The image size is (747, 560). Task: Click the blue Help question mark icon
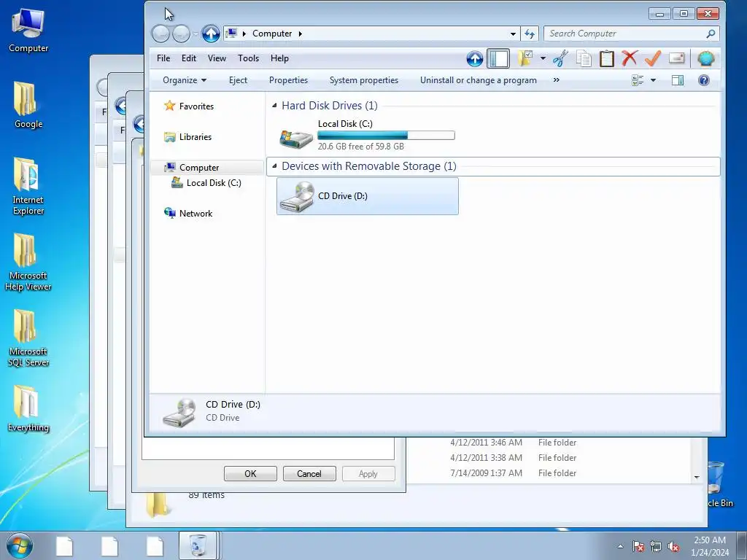(x=704, y=80)
